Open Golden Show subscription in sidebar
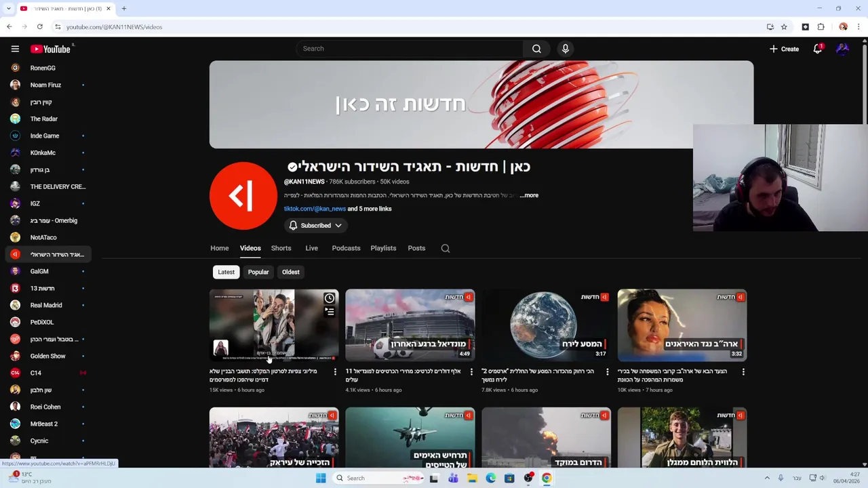Viewport: 868px width, 488px height. 47,356
